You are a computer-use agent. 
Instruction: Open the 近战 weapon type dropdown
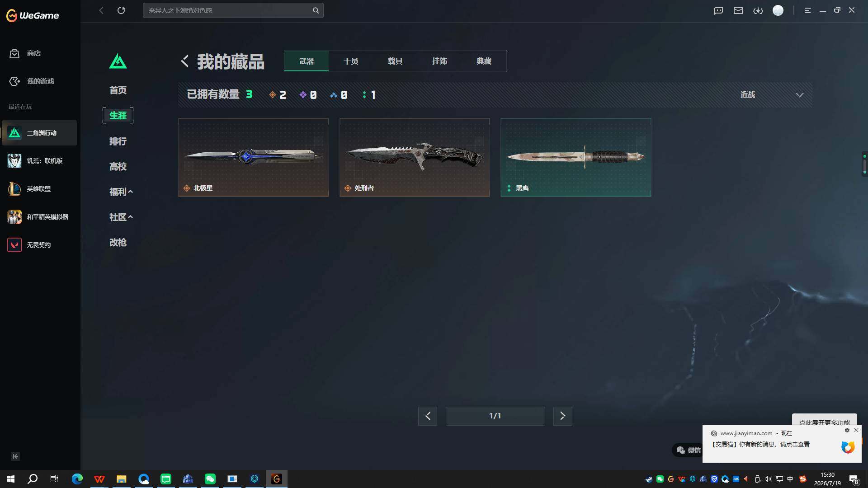point(771,95)
